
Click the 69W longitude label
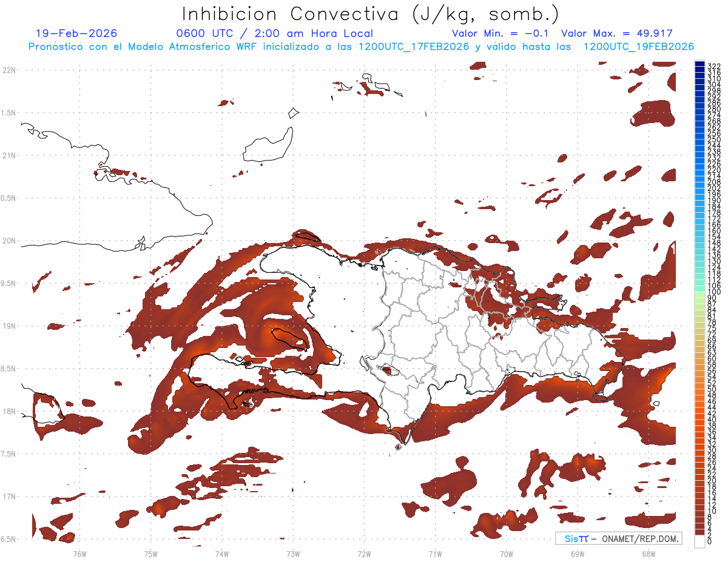578,554
